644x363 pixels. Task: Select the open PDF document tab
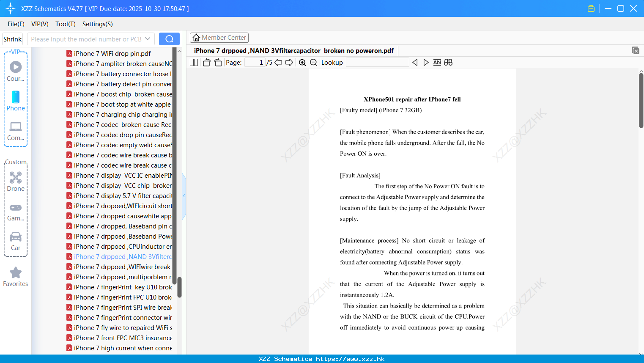(294, 51)
